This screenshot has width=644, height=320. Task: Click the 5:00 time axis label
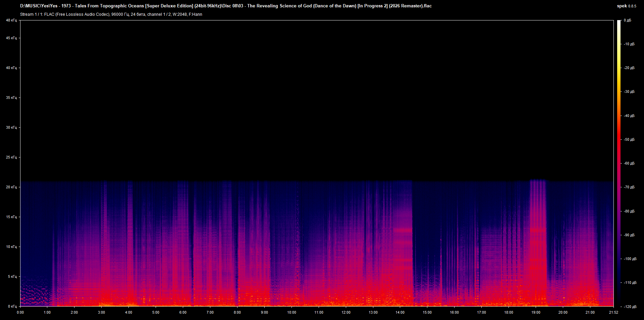click(156, 313)
